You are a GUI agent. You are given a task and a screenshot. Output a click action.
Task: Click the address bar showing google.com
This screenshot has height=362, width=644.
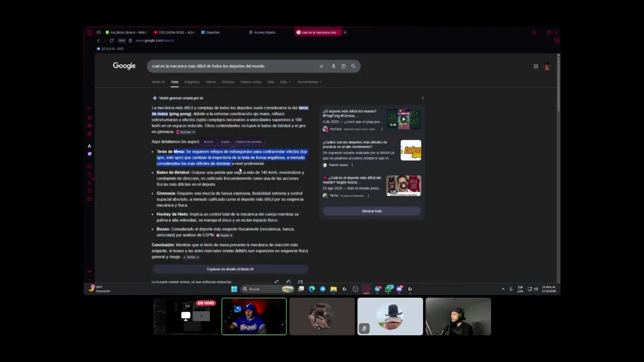154,40
